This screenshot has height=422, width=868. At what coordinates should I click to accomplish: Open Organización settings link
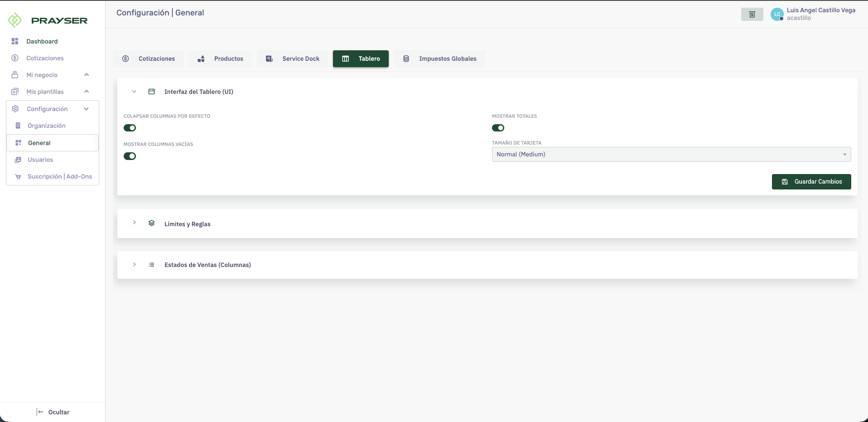47,126
